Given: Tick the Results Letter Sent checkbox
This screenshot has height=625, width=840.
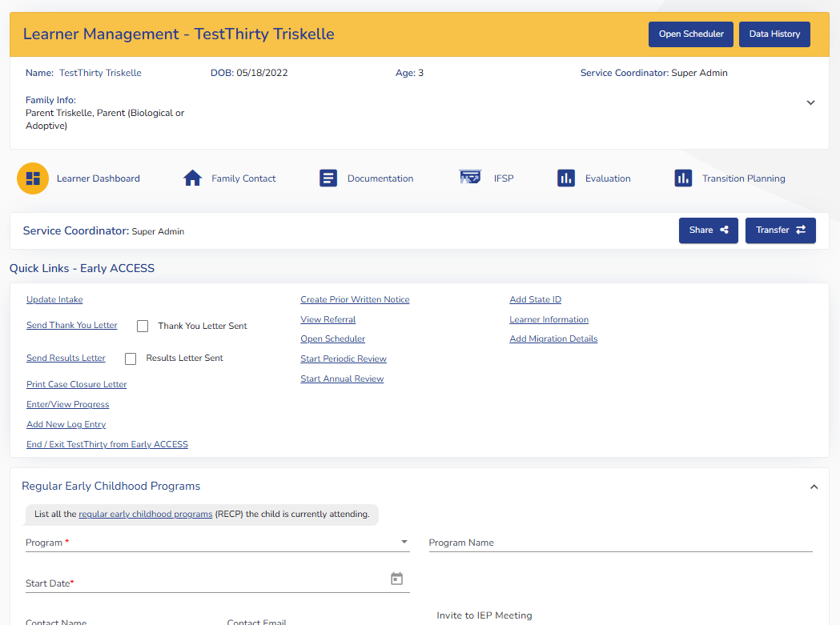Looking at the screenshot, I should 131,359.
